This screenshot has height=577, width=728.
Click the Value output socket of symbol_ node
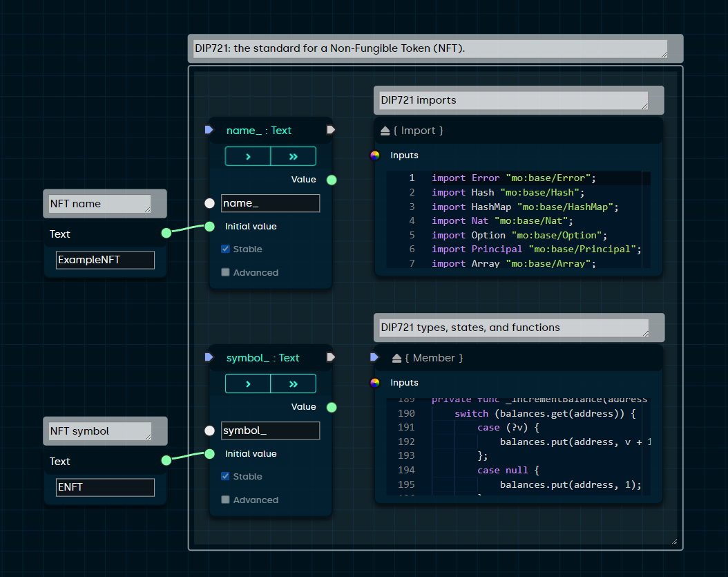click(x=332, y=408)
